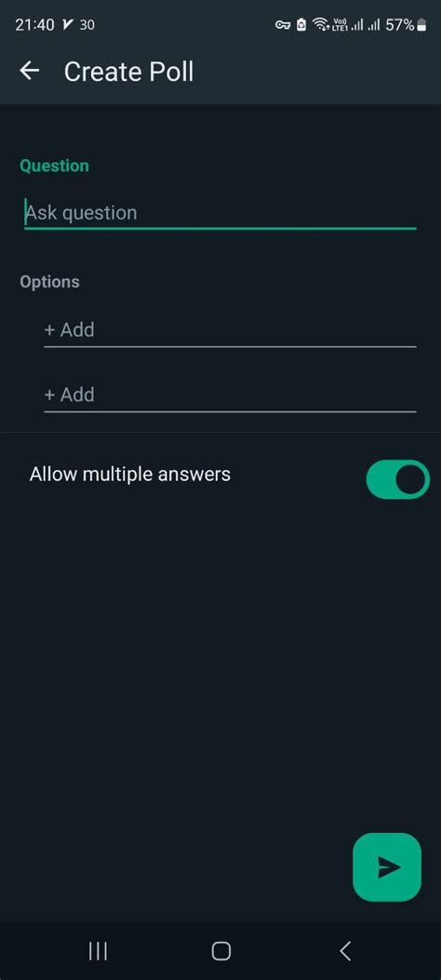The width and height of the screenshot is (441, 980).
Task: Tap the battery 57% indicator
Action: coord(406,25)
